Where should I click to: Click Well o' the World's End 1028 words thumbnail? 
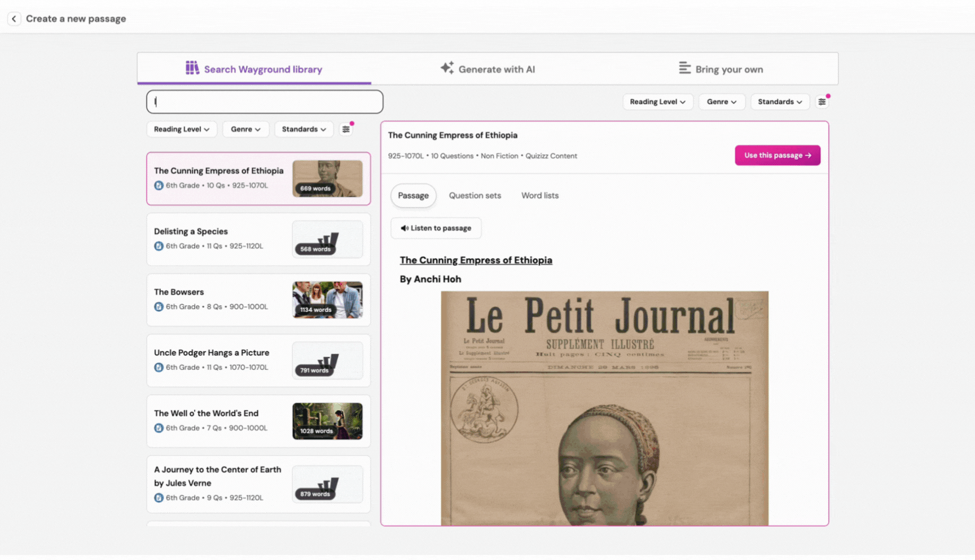click(x=327, y=421)
